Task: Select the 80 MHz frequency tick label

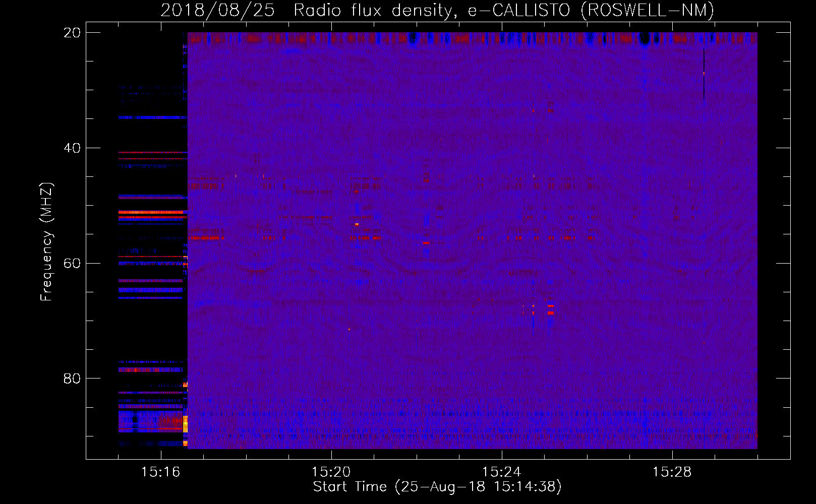Action: [x=72, y=379]
